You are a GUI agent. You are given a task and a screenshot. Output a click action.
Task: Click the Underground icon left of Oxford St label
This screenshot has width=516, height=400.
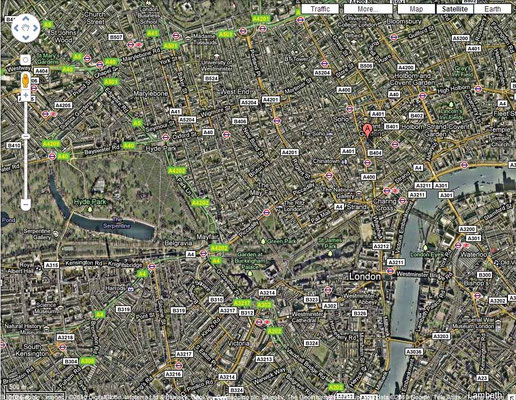coord(165,137)
